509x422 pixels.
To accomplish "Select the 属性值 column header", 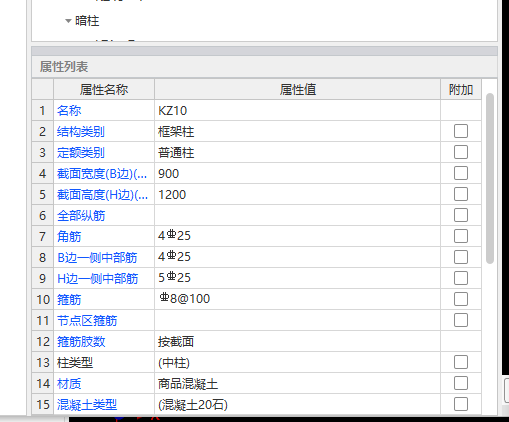I will click(x=298, y=89).
